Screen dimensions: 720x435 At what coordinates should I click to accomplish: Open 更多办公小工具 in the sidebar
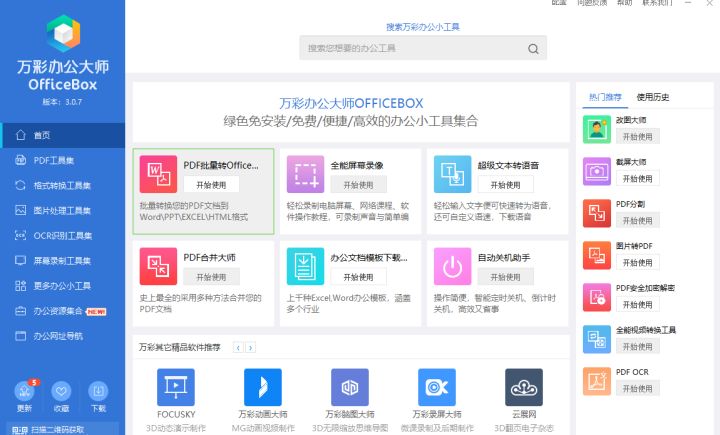point(62,286)
